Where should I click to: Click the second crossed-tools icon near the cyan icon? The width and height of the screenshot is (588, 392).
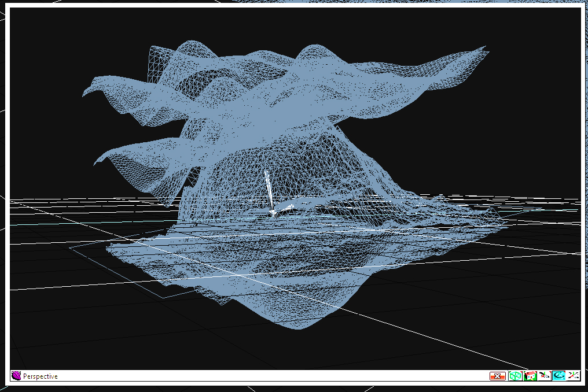coord(573,375)
